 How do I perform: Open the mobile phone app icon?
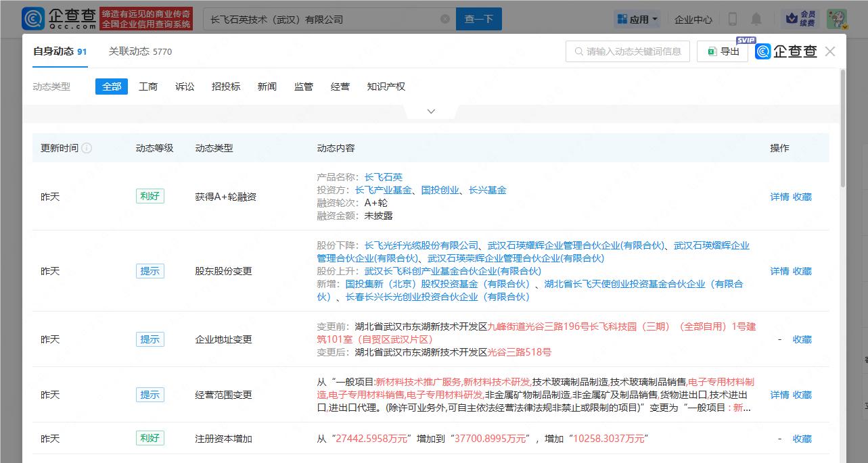tap(733, 19)
